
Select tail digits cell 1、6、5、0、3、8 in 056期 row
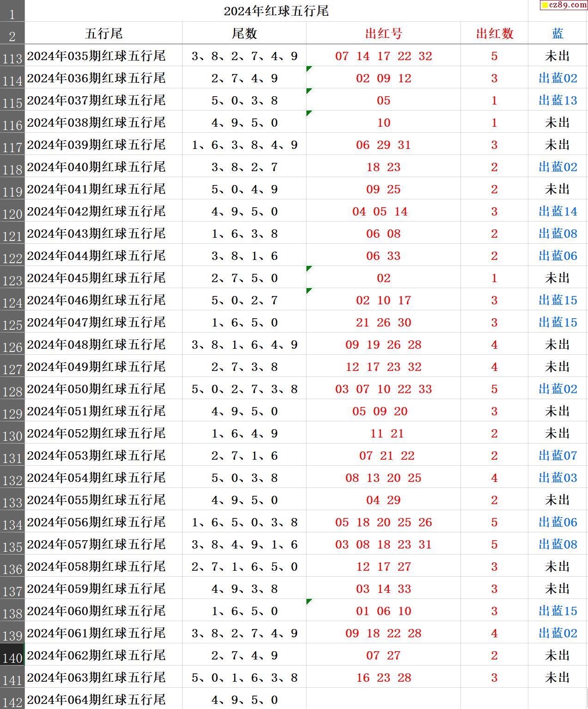click(x=244, y=522)
